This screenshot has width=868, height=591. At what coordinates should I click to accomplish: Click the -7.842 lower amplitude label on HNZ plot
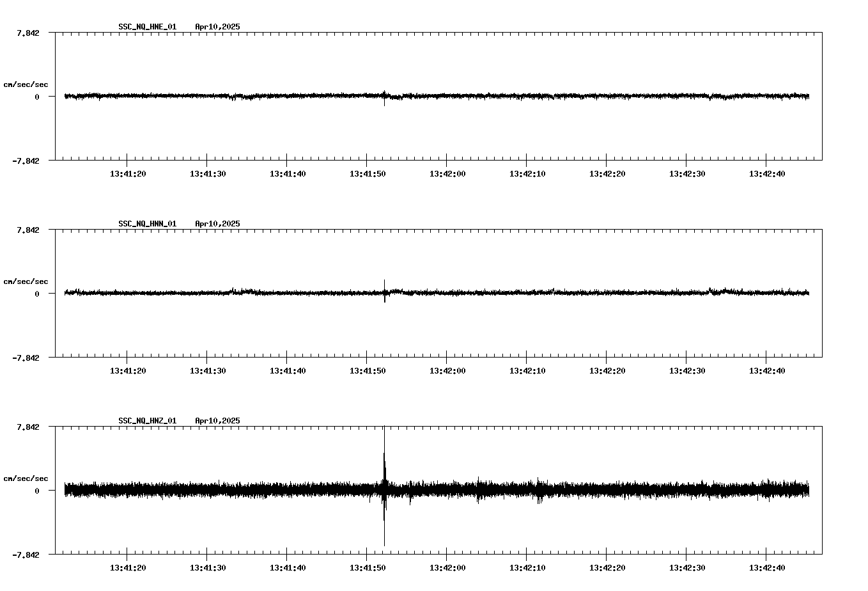click(x=24, y=555)
